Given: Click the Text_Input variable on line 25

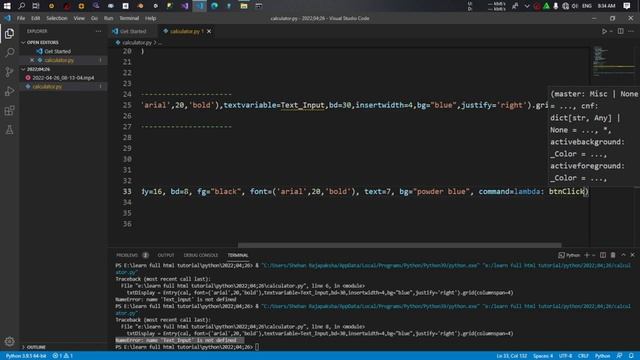Looking at the screenshot, I should [x=302, y=105].
